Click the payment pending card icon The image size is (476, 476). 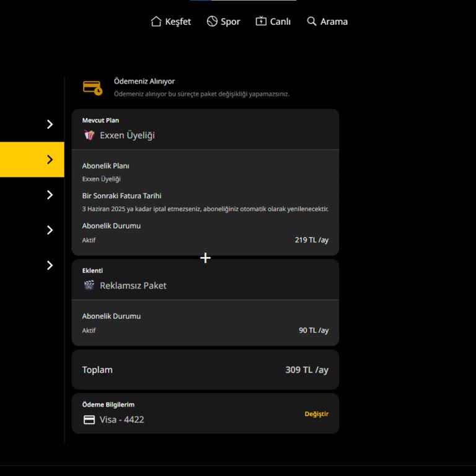tap(92, 87)
